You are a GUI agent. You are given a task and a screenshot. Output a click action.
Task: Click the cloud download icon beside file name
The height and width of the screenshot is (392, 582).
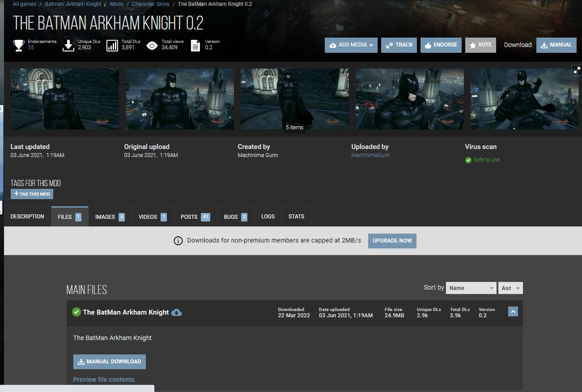[x=177, y=312]
